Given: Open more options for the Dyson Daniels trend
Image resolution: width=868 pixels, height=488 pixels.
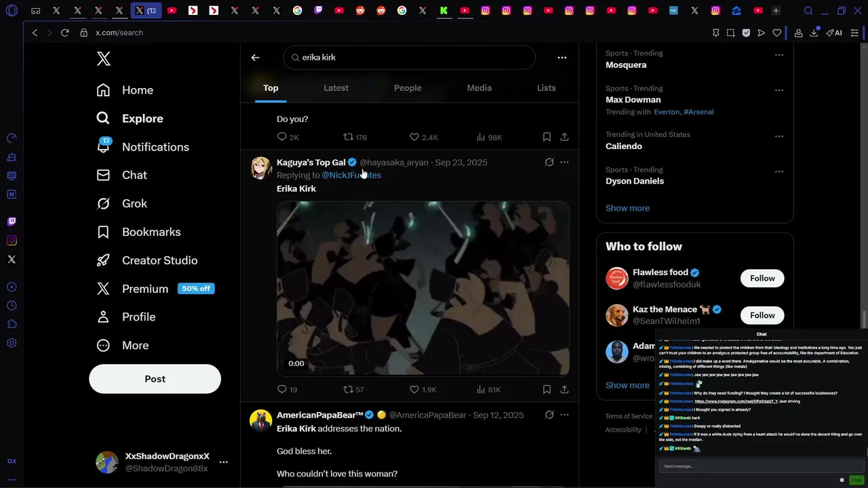Looking at the screenshot, I should coord(779,171).
